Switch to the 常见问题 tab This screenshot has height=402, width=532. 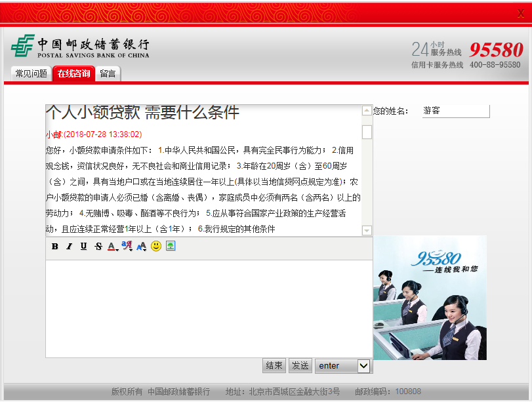tap(31, 73)
